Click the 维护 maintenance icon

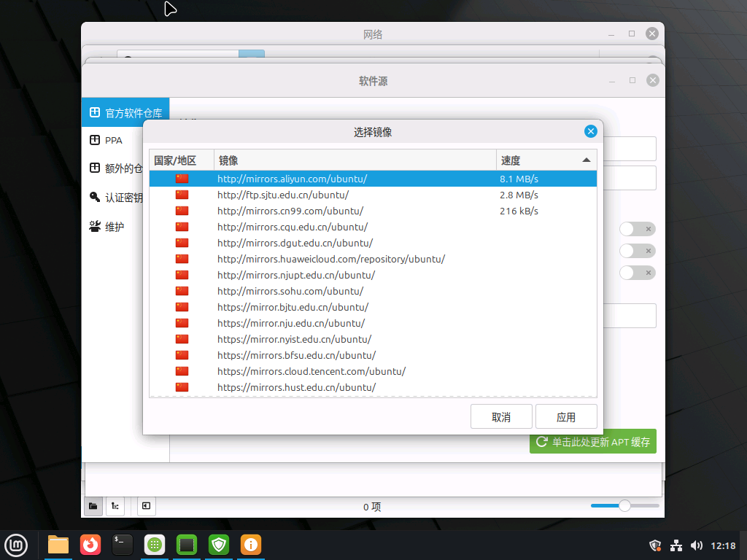pos(95,226)
